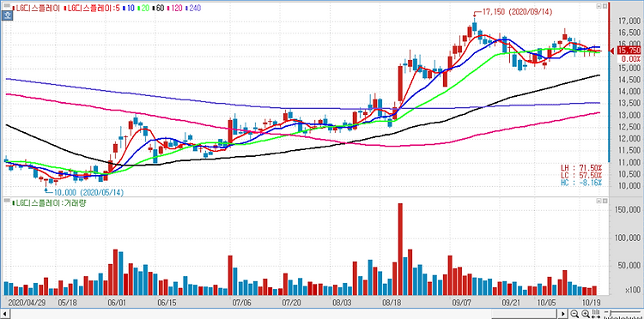Select the black 60-day moving average legend
This screenshot has height=319, width=644.
pyautogui.click(x=159, y=8)
